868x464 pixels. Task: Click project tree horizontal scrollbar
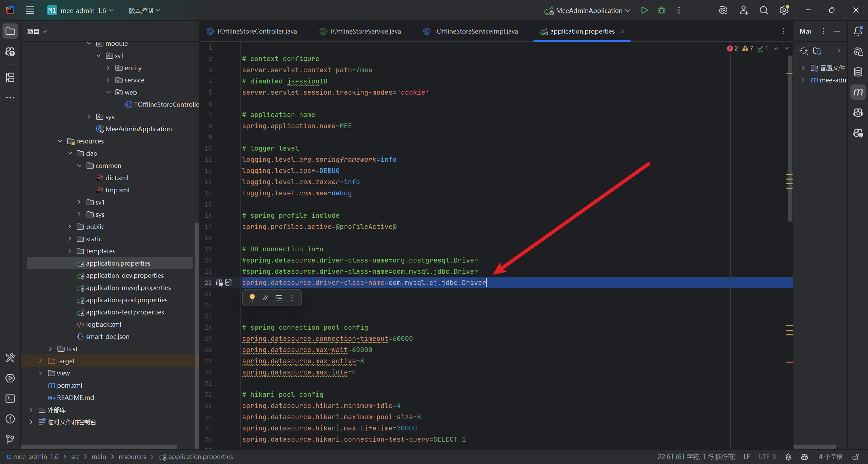99,446
